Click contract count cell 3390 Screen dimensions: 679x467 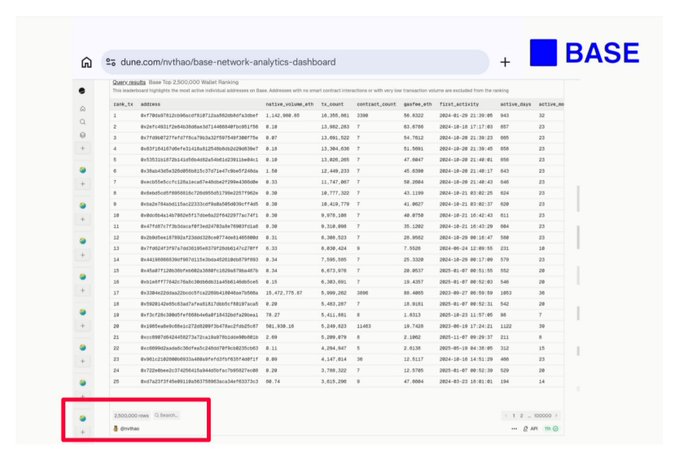(362, 116)
